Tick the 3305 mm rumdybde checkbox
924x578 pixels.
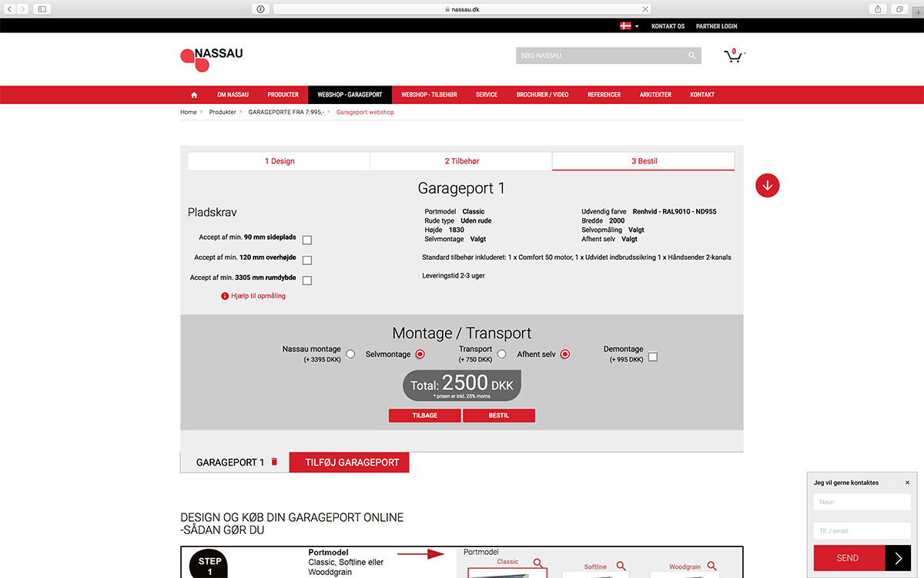click(307, 281)
